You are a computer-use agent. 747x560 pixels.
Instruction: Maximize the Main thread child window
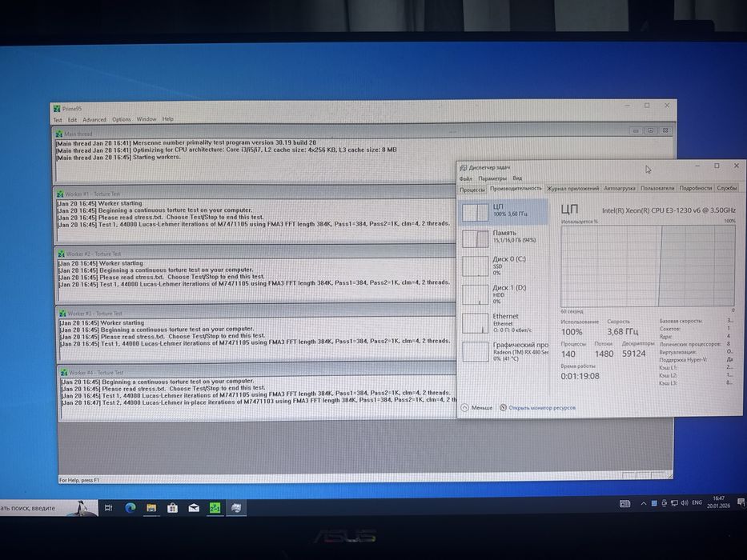[x=650, y=130]
